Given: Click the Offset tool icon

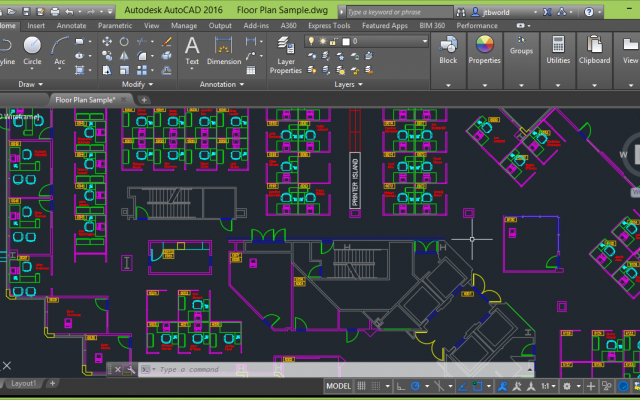Looking at the screenshot, I should pyautogui.click(x=167, y=70).
